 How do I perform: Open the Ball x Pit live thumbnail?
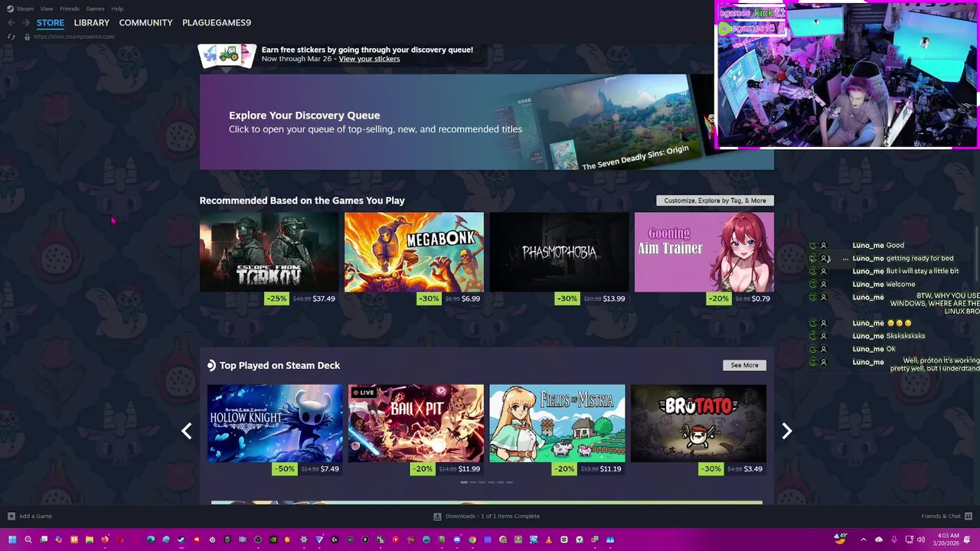tap(416, 423)
